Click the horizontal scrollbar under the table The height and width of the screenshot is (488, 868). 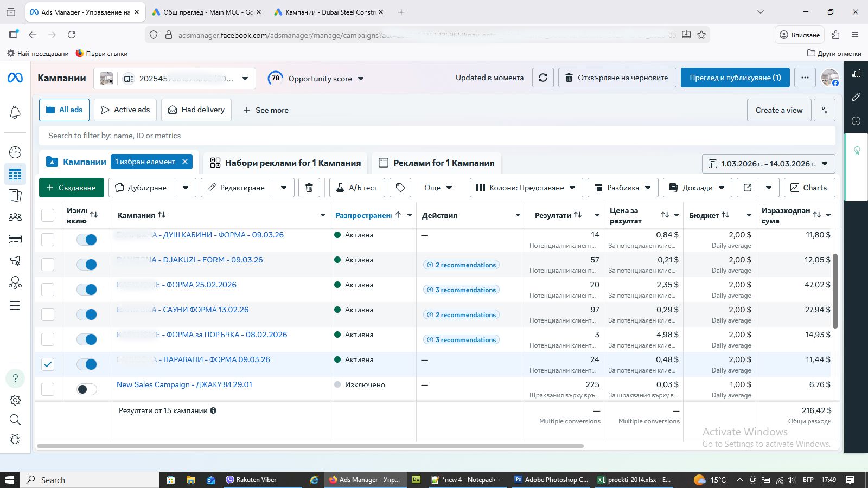click(x=310, y=446)
